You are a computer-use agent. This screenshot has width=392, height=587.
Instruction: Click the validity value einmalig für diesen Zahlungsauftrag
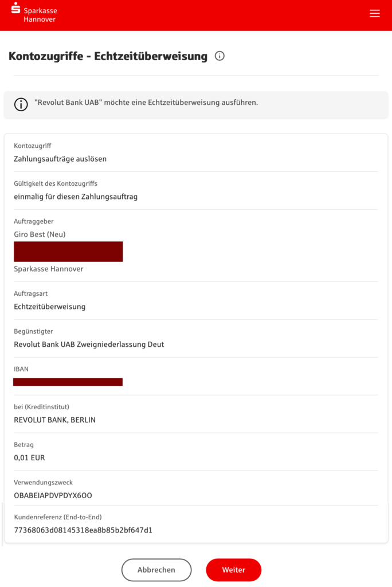76,197
